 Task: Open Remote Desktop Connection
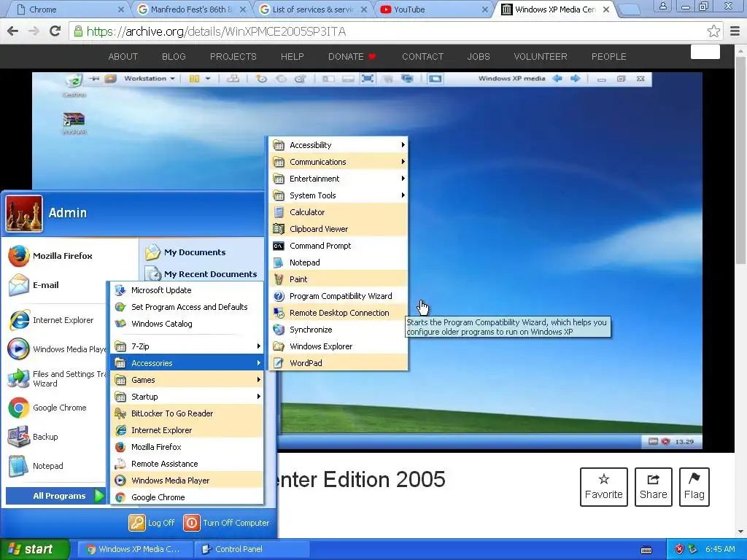click(338, 313)
